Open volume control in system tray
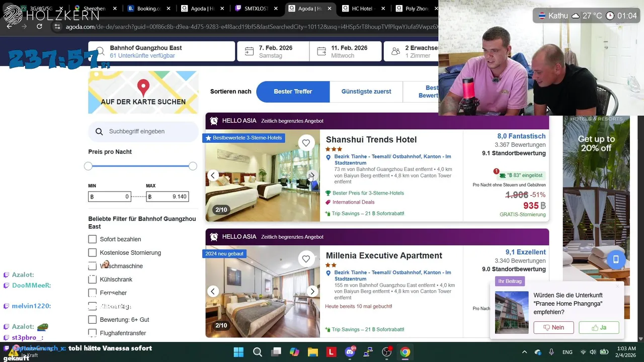 coord(593,352)
